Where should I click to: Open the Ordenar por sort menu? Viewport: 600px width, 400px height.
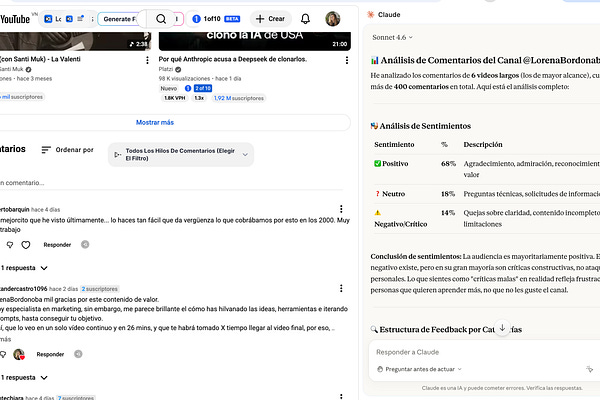click(67, 150)
